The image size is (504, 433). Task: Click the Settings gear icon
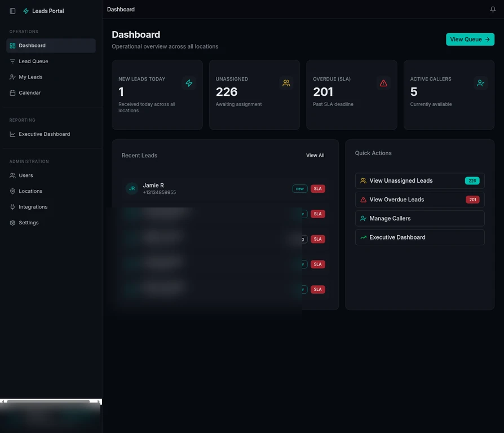tap(12, 222)
